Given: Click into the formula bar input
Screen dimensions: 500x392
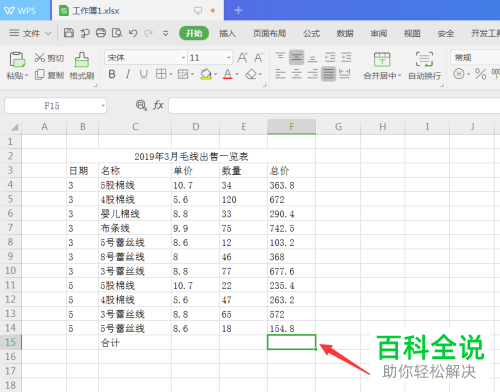Looking at the screenshot, I should tap(334, 106).
